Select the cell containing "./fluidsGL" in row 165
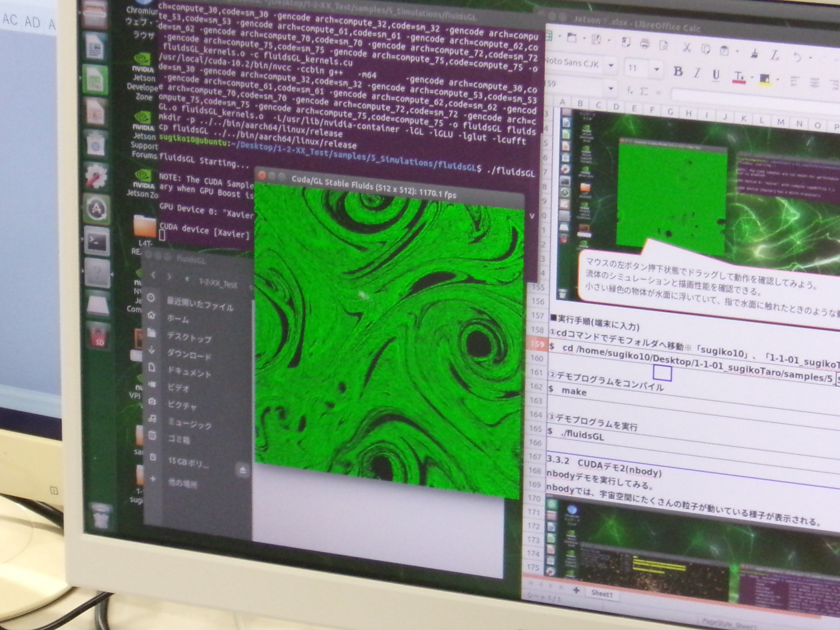840x630 pixels. click(x=583, y=435)
